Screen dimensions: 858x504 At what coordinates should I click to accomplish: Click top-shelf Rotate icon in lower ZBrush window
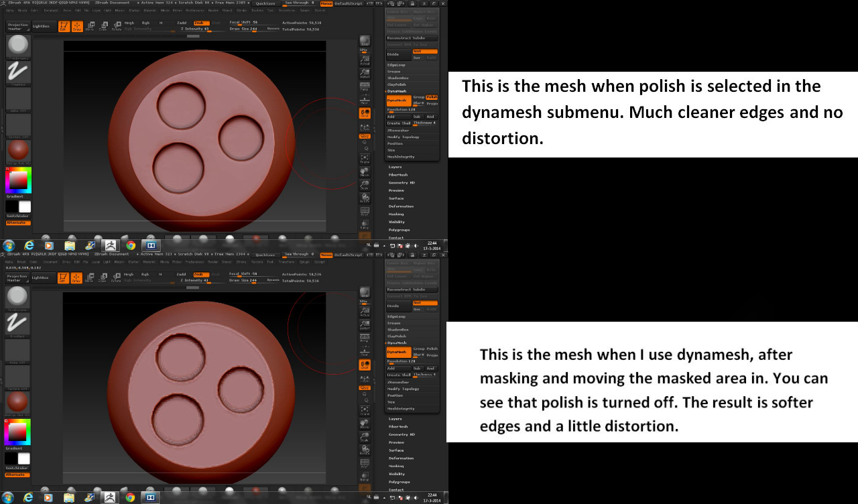pyautogui.click(x=116, y=278)
